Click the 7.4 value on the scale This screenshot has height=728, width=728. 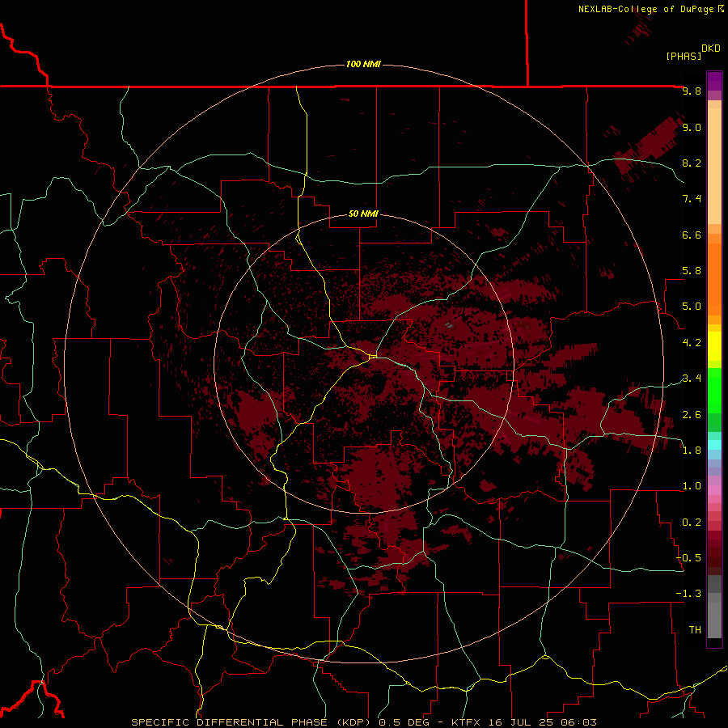pyautogui.click(x=692, y=199)
